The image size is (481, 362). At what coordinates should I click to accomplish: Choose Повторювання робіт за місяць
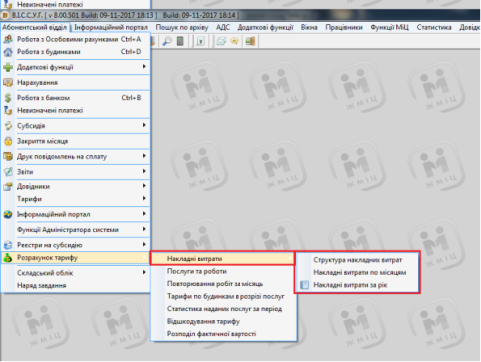point(224,284)
